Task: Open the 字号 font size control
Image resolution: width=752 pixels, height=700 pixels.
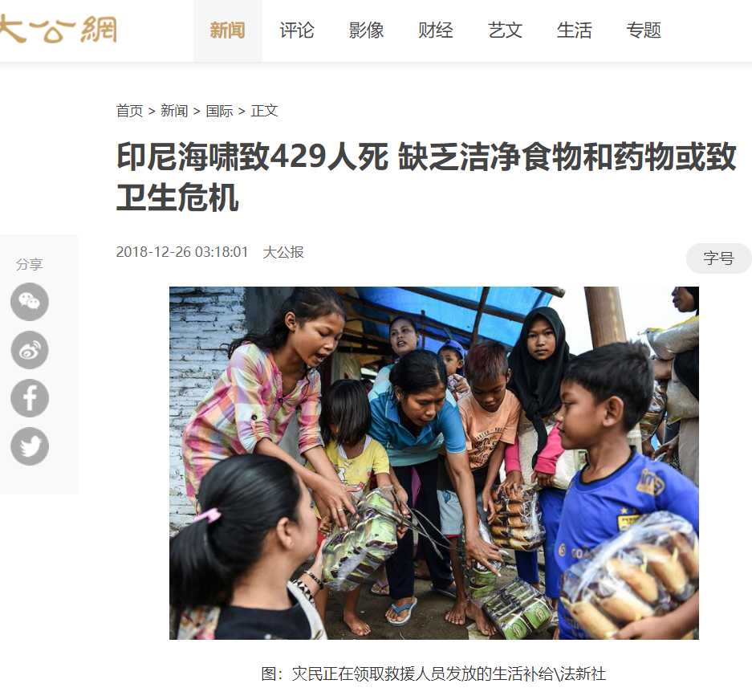Action: coord(718,258)
